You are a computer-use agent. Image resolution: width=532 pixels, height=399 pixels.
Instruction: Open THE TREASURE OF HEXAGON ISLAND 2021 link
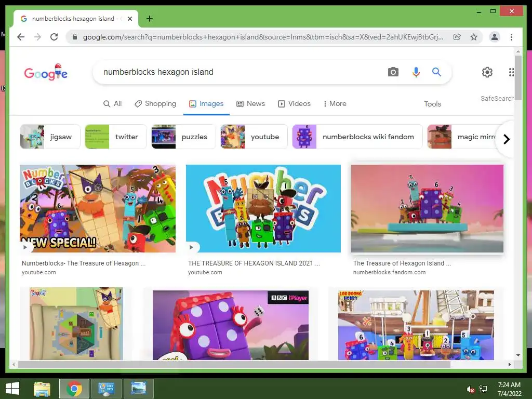point(254,263)
